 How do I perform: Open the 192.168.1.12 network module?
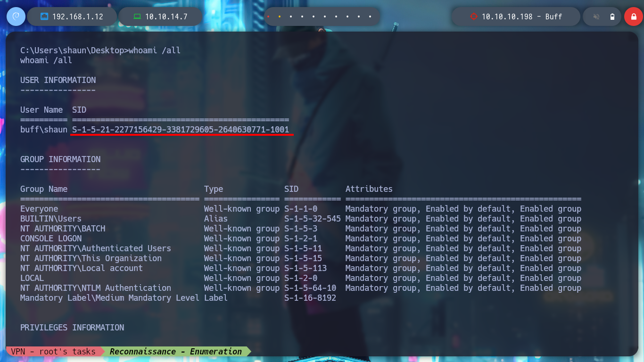point(72,16)
